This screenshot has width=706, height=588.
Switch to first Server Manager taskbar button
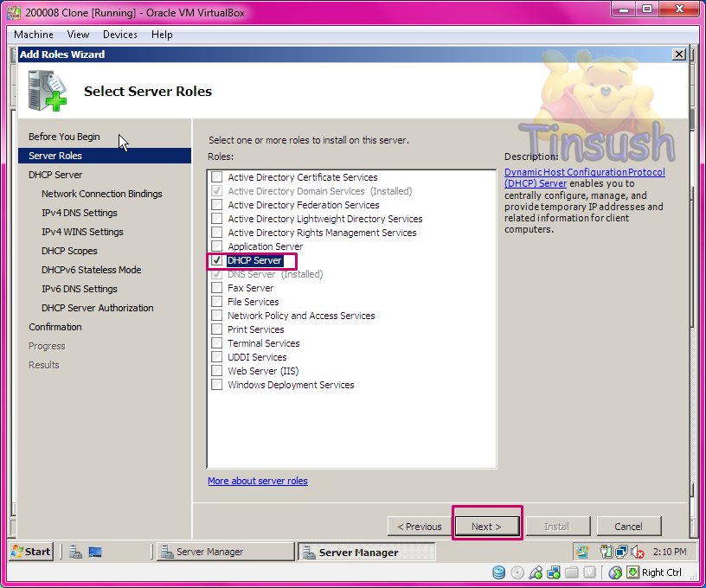pos(226,552)
